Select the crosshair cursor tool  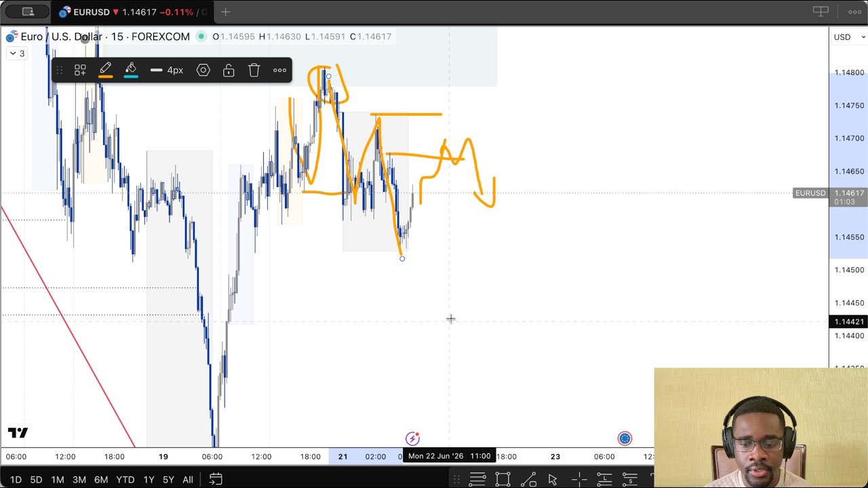pyautogui.click(x=578, y=479)
